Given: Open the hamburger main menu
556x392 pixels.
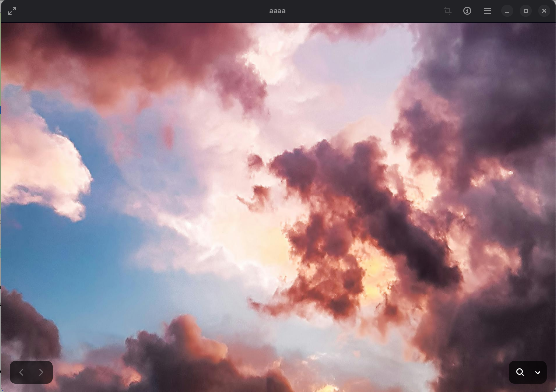Looking at the screenshot, I should pos(487,11).
